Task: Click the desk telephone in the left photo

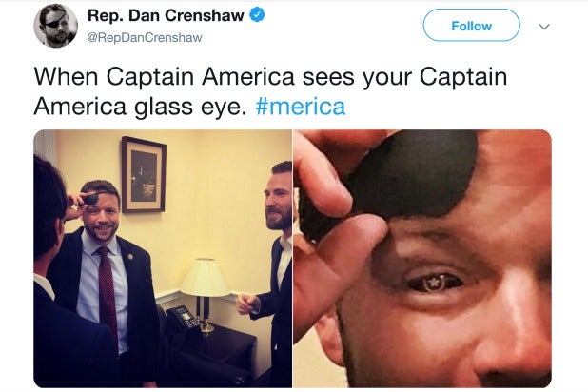Action: point(183,317)
